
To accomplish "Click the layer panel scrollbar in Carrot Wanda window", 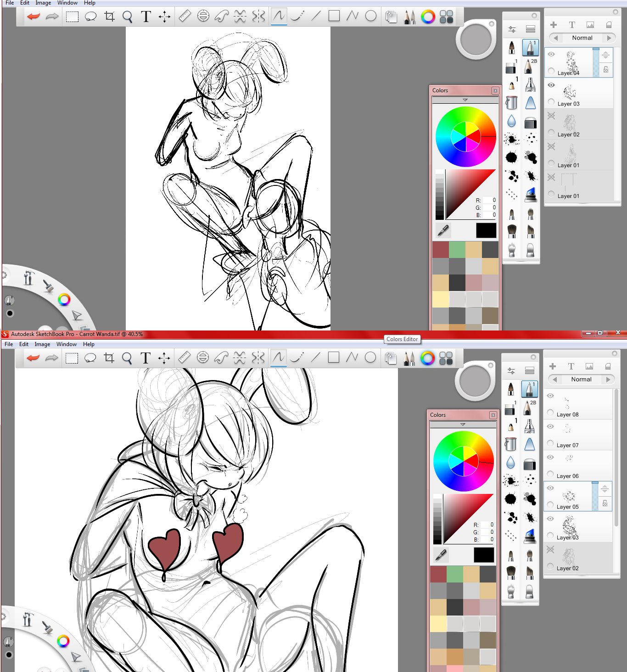I will 616,458.
